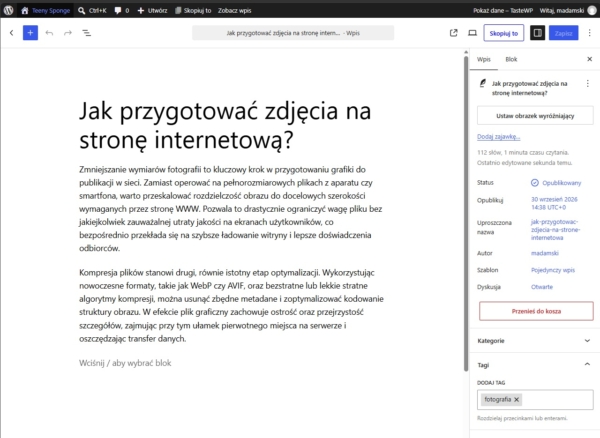The image size is (600, 438).
Task: Click paragraph starting Zmniejszanie wymiarów fotografii
Action: (232, 209)
